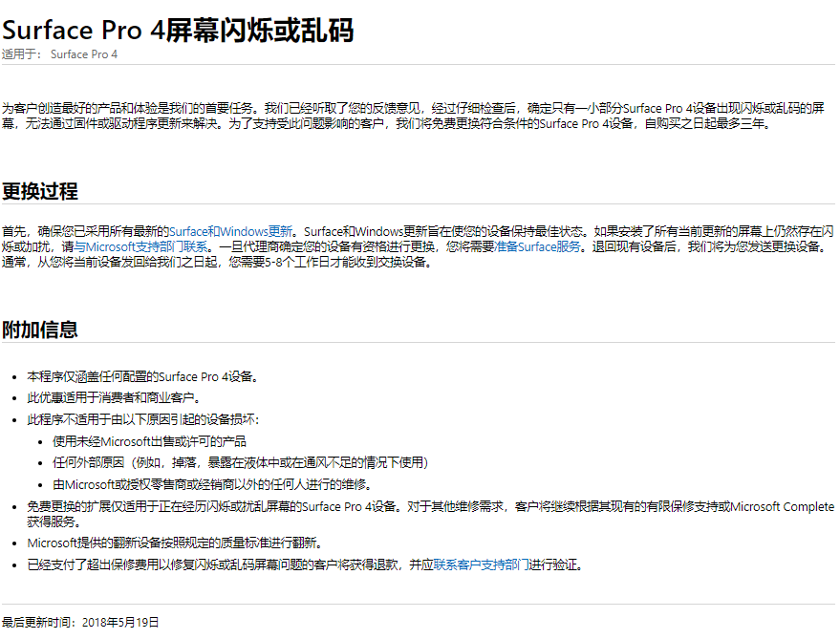840x639 pixels.
Task: Click the 最后更新时间: 2018年5月19日 line
Action: (x=80, y=622)
